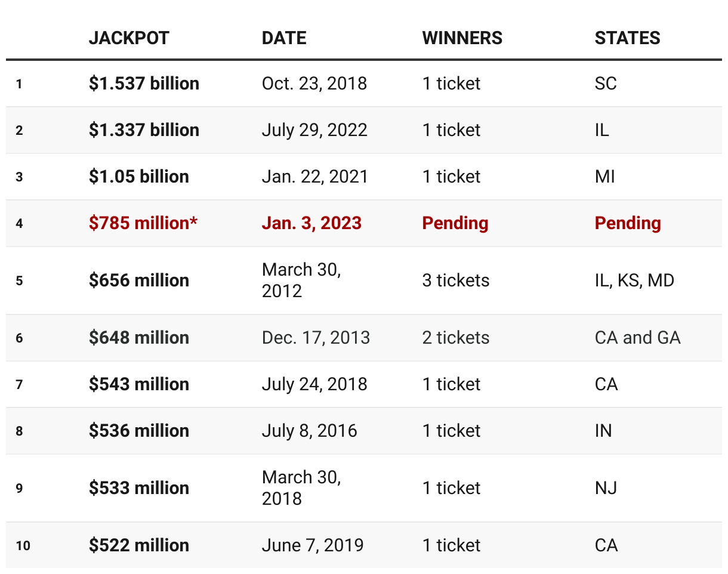Image resolution: width=728 pixels, height=574 pixels.
Task: Click Pending in the WINNERS column
Action: (455, 223)
